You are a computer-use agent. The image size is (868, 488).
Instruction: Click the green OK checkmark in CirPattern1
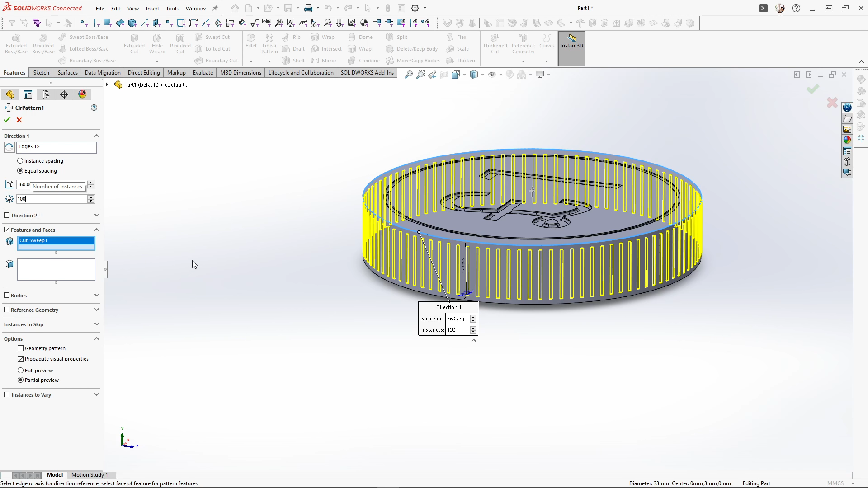(x=7, y=120)
